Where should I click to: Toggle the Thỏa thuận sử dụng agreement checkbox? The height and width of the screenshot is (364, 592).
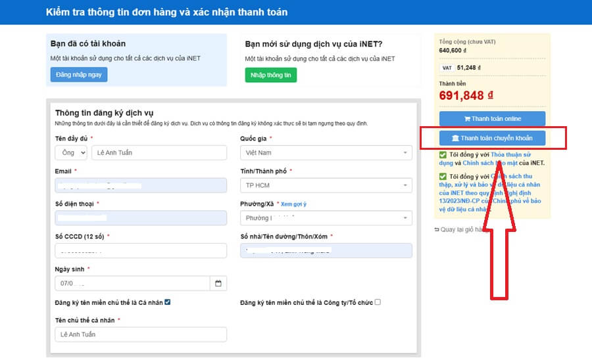click(443, 154)
